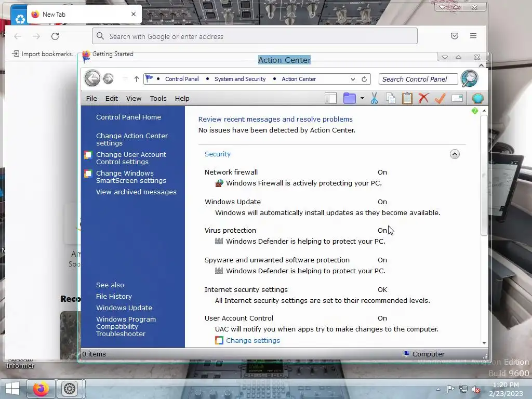Click shield icon beside Change User Account Control
Viewport: 532px width, 399px height.
pyautogui.click(x=88, y=155)
